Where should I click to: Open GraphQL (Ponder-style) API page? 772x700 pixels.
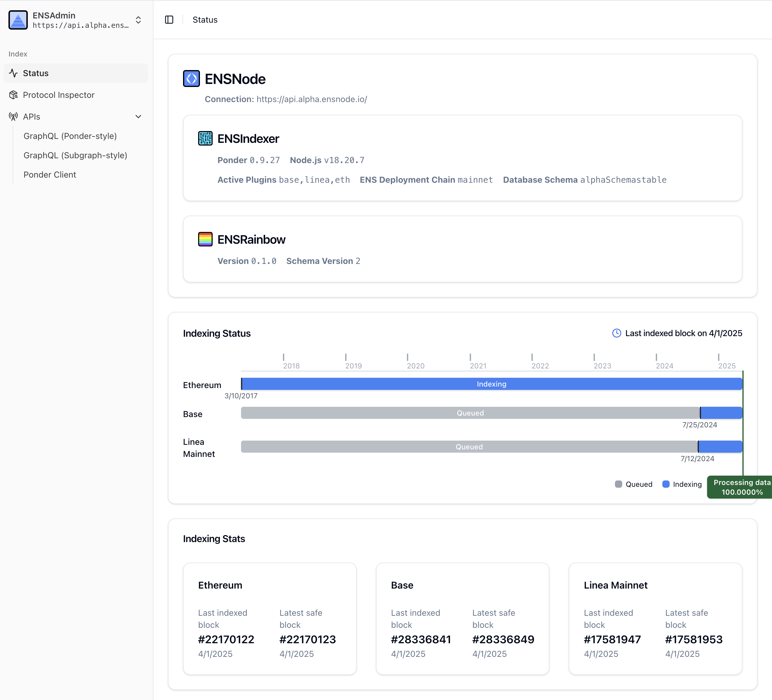click(70, 136)
